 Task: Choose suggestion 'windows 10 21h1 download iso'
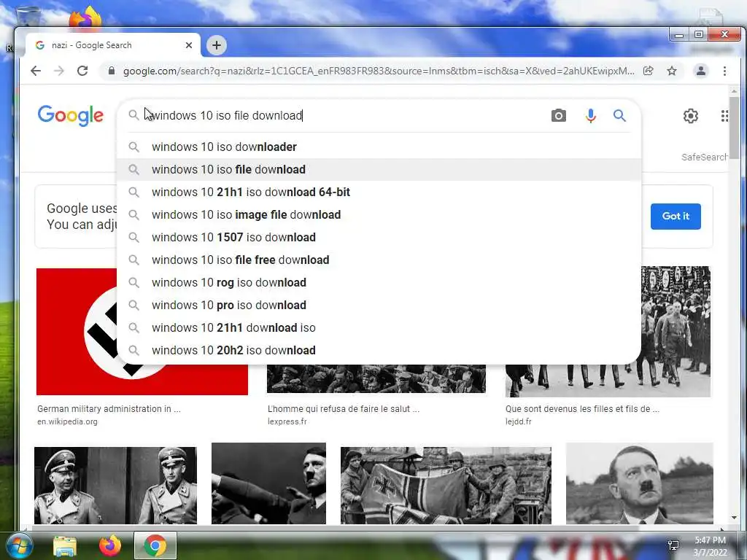coord(379,327)
